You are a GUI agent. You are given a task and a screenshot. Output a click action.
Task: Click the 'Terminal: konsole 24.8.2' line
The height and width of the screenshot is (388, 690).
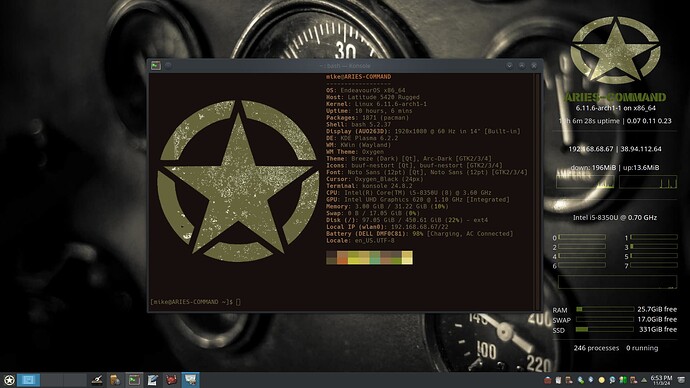tap(369, 186)
